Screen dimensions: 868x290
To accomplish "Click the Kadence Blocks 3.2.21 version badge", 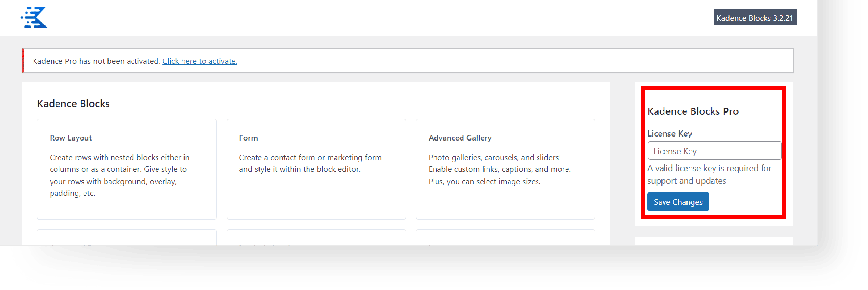I will pos(755,17).
